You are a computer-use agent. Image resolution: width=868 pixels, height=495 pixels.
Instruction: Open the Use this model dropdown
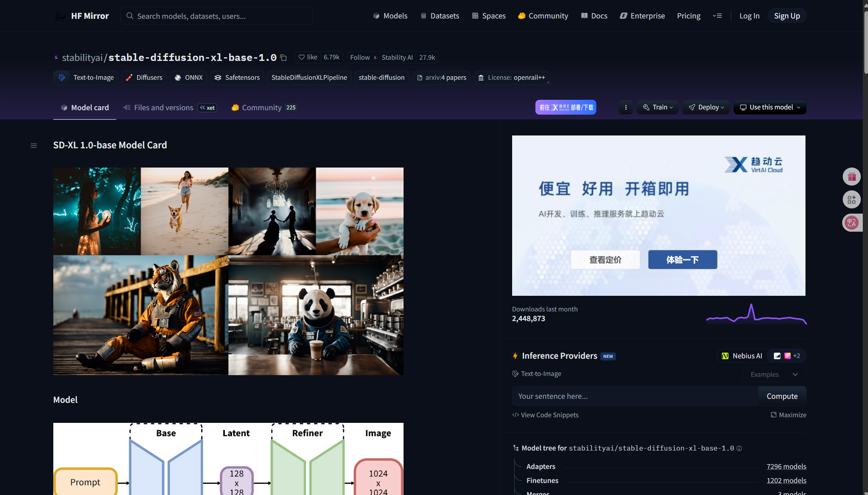click(x=770, y=107)
